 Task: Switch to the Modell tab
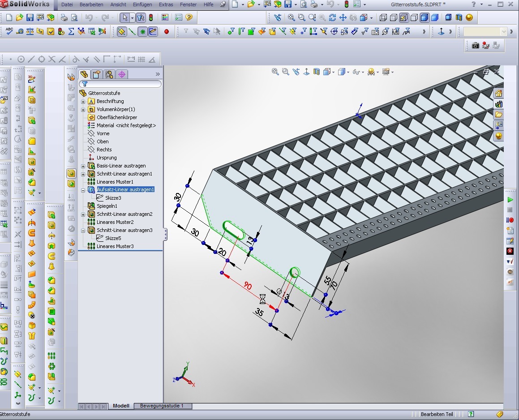click(121, 406)
